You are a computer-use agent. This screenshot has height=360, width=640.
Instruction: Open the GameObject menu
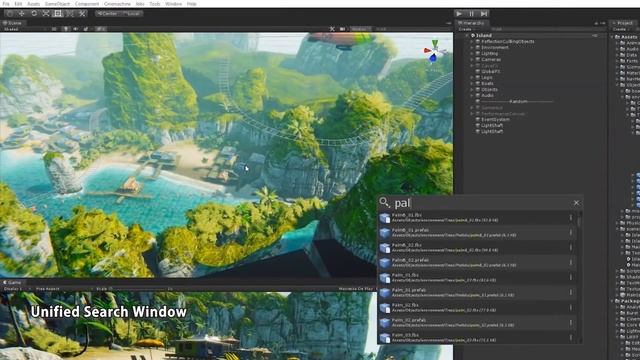point(57,4)
